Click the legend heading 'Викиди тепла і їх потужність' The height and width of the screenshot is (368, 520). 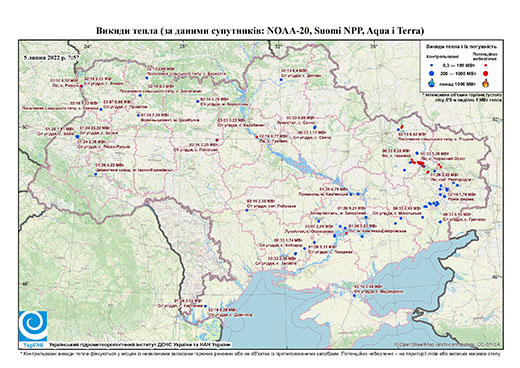(462, 46)
